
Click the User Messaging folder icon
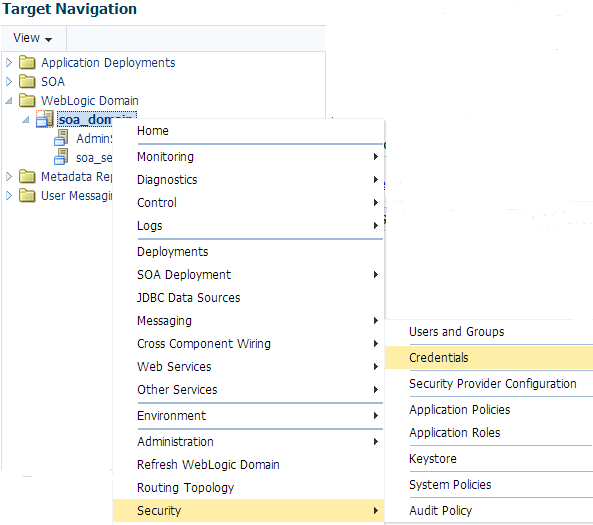pyautogui.click(x=27, y=196)
